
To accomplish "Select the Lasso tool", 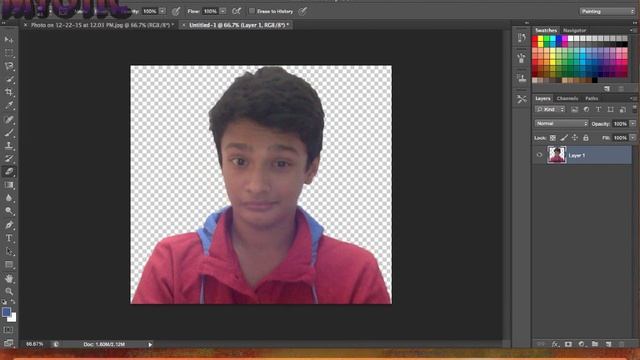I will (9, 66).
